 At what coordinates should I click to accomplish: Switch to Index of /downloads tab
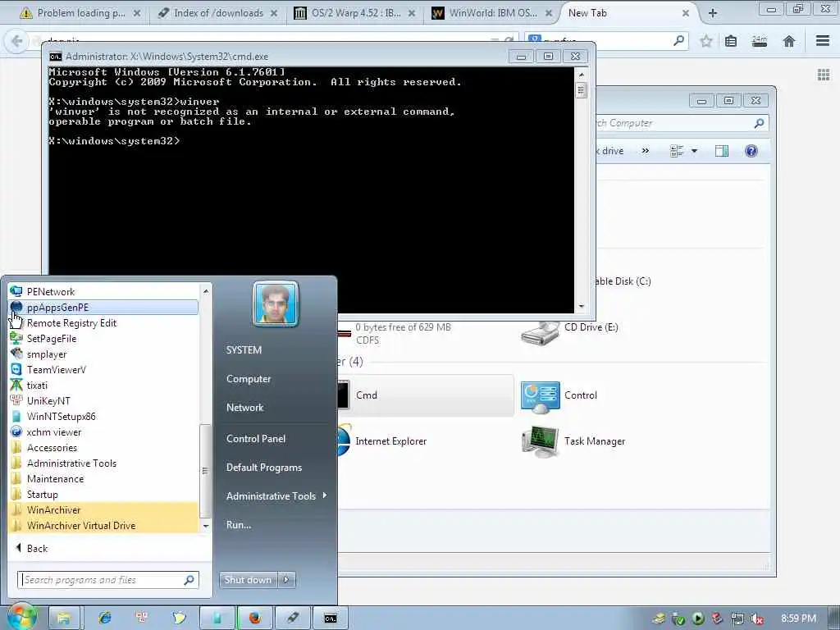click(x=217, y=13)
